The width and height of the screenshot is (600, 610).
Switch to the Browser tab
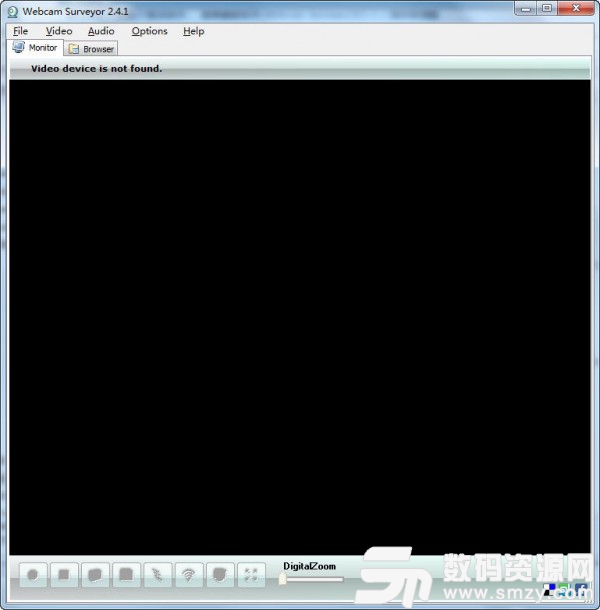click(92, 49)
